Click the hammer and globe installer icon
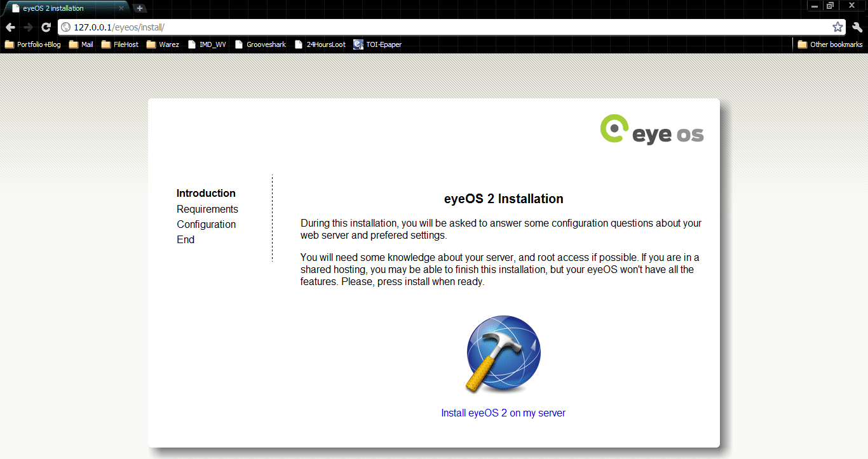 (503, 354)
